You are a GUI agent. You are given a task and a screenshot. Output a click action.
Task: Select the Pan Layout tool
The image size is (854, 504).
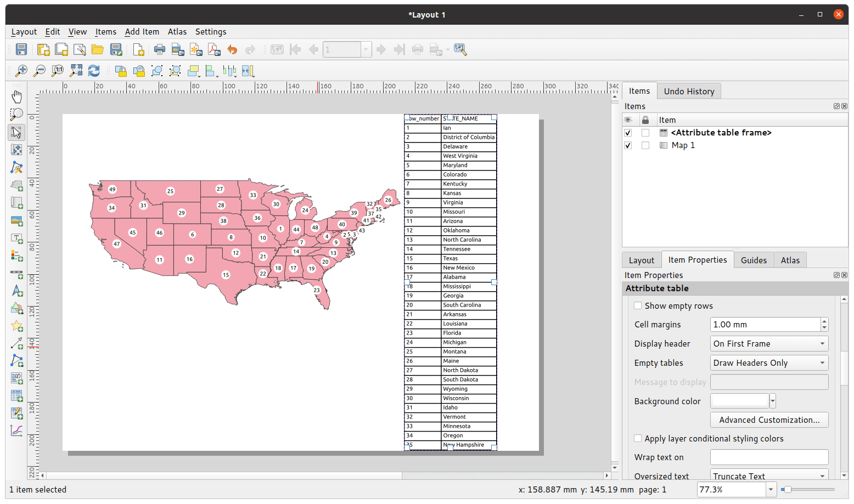point(17,97)
